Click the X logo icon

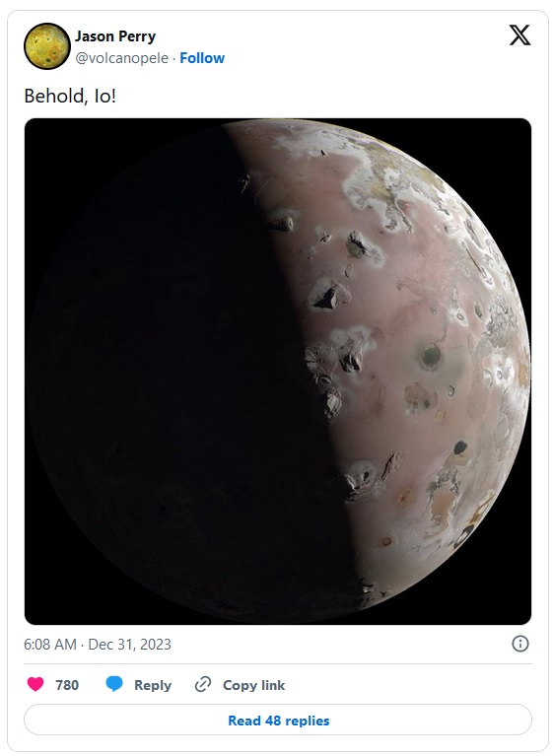[519, 35]
